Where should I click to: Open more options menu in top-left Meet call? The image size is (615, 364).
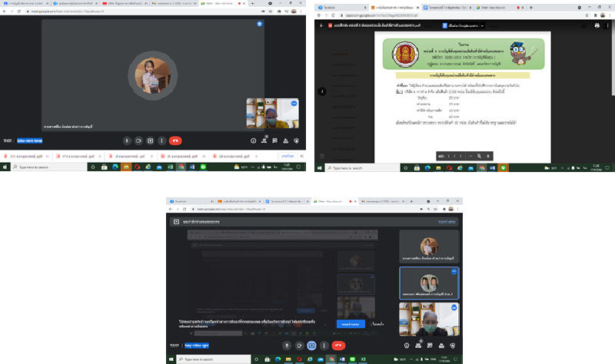(161, 141)
